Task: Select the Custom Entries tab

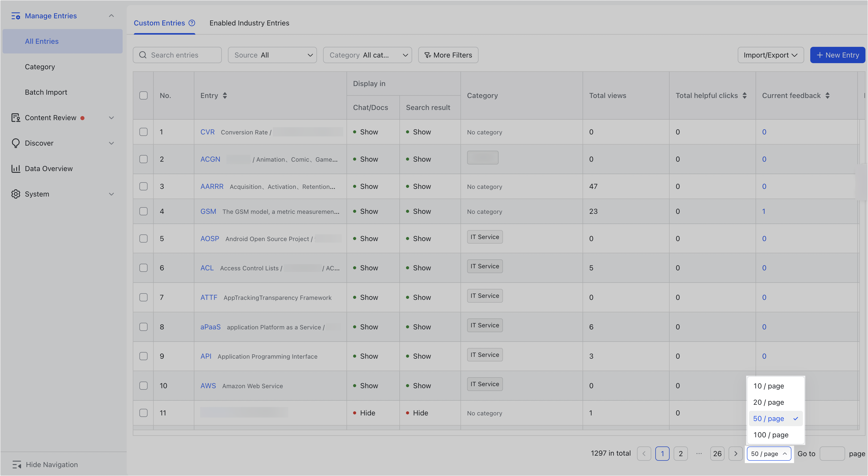Action: click(159, 23)
